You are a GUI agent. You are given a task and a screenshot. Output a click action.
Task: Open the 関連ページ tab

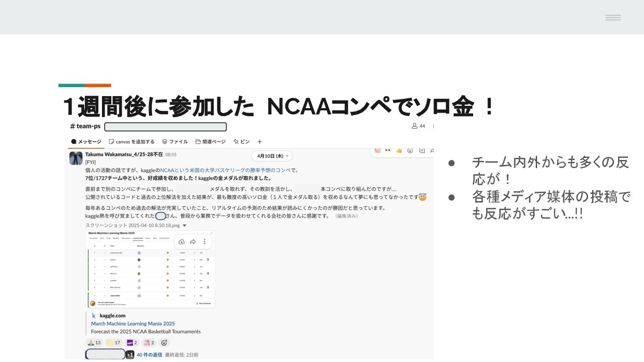point(211,142)
